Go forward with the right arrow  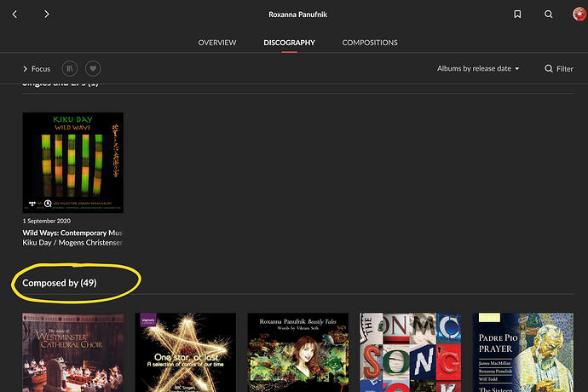coord(47,14)
